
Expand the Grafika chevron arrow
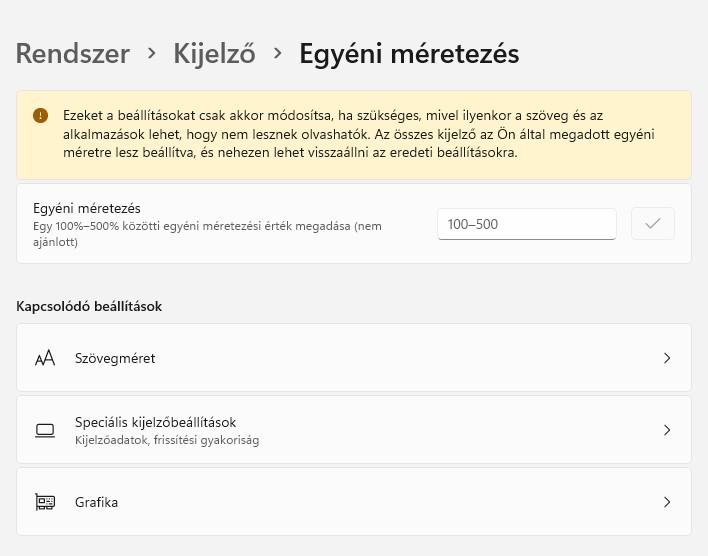(x=667, y=502)
